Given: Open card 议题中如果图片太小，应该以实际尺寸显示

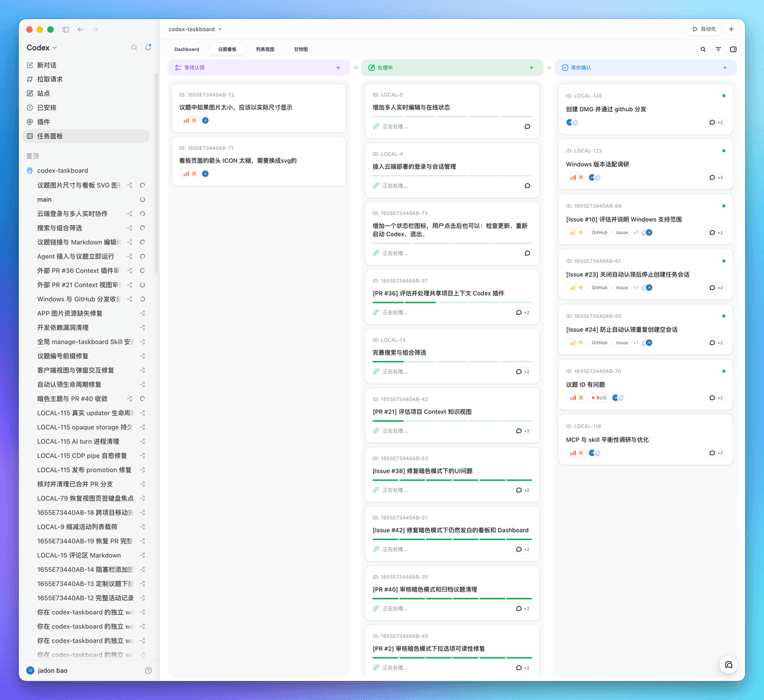Looking at the screenshot, I should coord(259,108).
